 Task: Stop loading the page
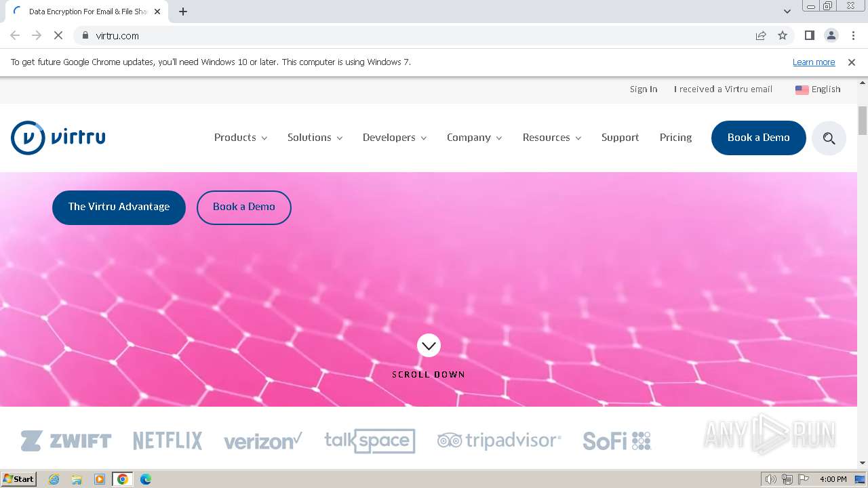tap(58, 35)
